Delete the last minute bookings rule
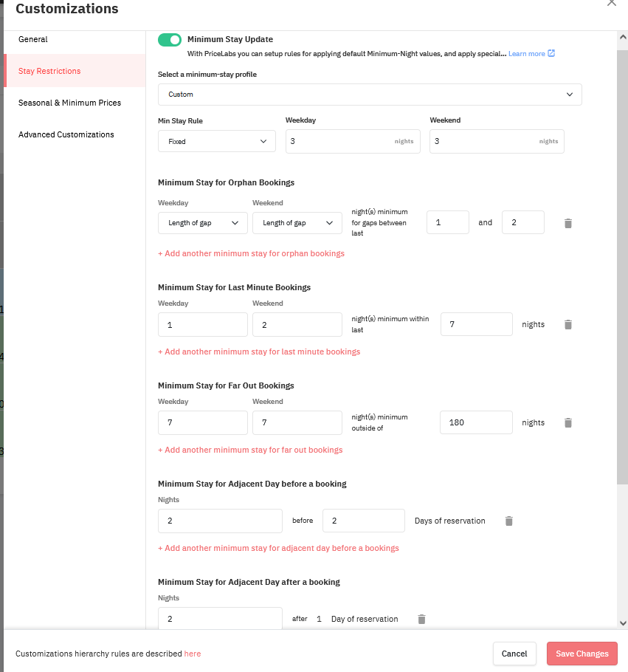 (568, 324)
